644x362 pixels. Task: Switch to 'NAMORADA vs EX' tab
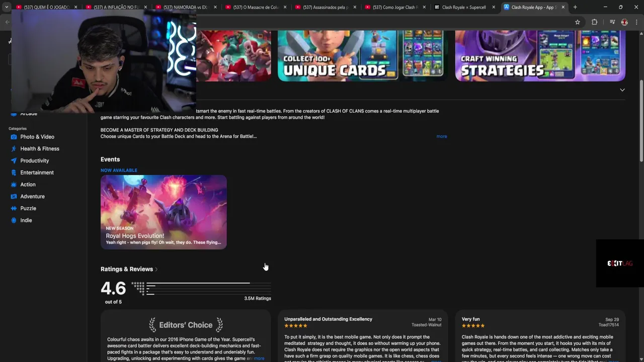point(185,7)
